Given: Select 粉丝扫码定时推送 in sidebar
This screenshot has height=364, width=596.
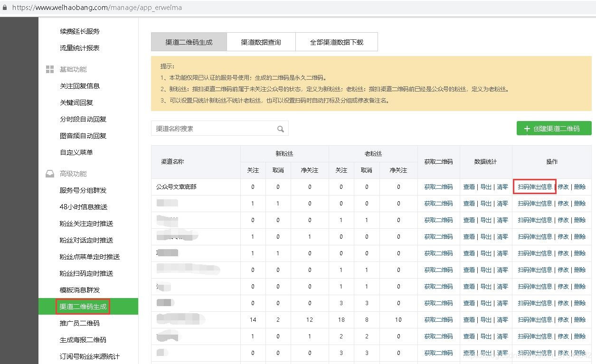Looking at the screenshot, I should click(x=86, y=273).
